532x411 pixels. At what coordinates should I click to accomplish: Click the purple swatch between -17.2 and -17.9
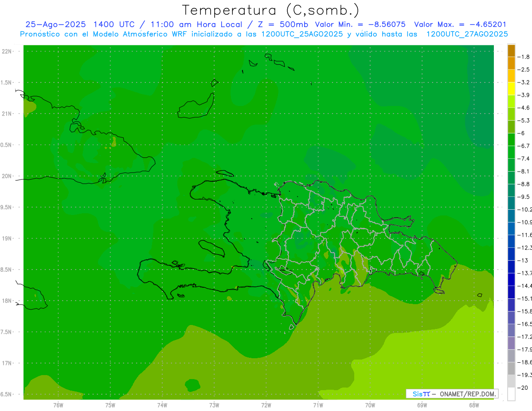point(511,343)
